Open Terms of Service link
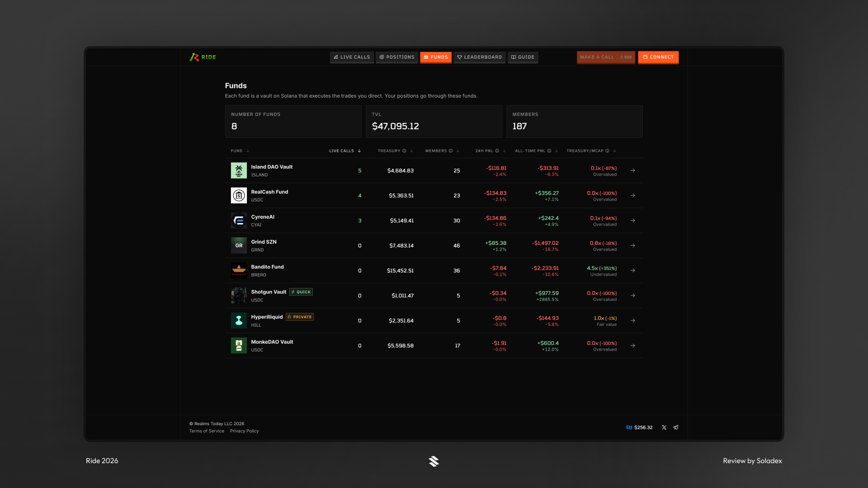This screenshot has height=488, width=868. click(207, 431)
